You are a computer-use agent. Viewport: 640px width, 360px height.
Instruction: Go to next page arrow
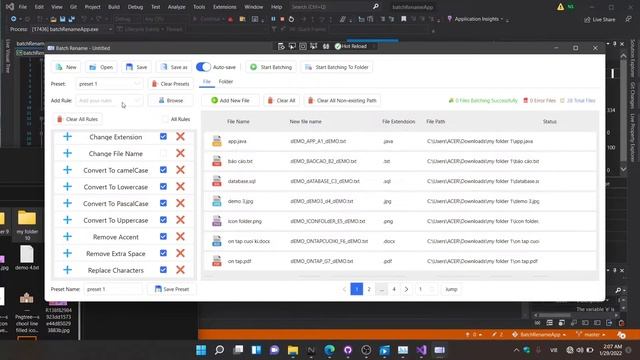coord(407,289)
